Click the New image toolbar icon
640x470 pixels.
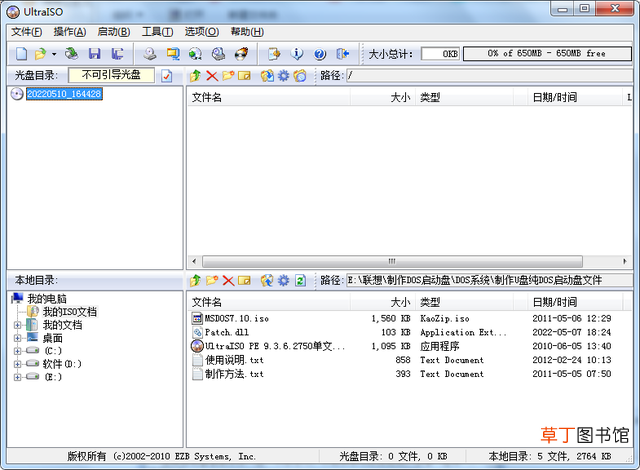22,53
